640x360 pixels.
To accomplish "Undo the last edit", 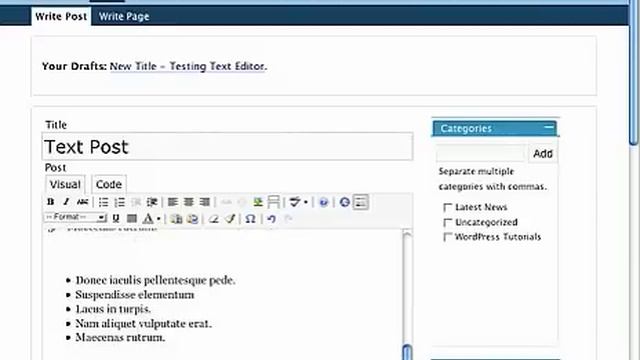I will coord(271,219).
